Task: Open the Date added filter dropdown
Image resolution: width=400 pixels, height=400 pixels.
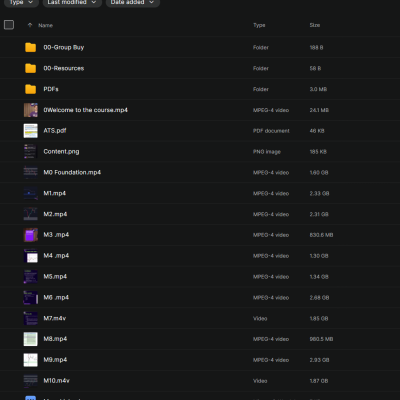Action: tap(133, 3)
